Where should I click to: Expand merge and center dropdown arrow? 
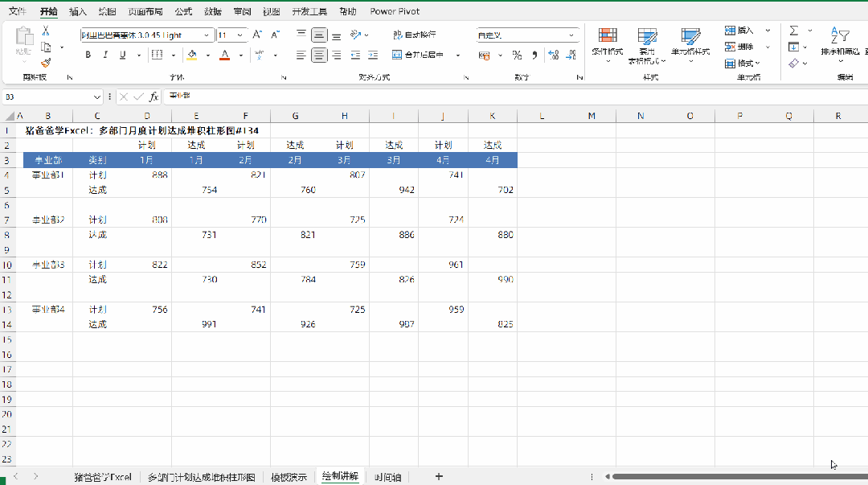(458, 55)
